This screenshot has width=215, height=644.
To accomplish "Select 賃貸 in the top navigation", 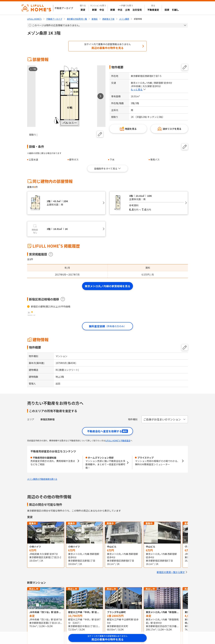I will coord(83,10).
